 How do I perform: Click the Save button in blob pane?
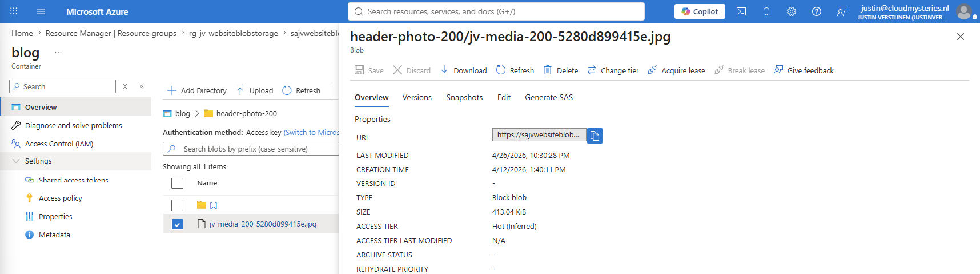369,70
